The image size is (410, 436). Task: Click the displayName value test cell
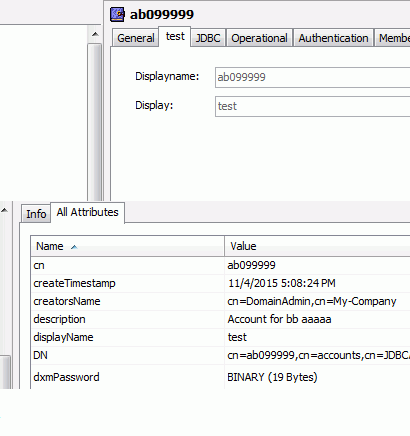(317, 337)
